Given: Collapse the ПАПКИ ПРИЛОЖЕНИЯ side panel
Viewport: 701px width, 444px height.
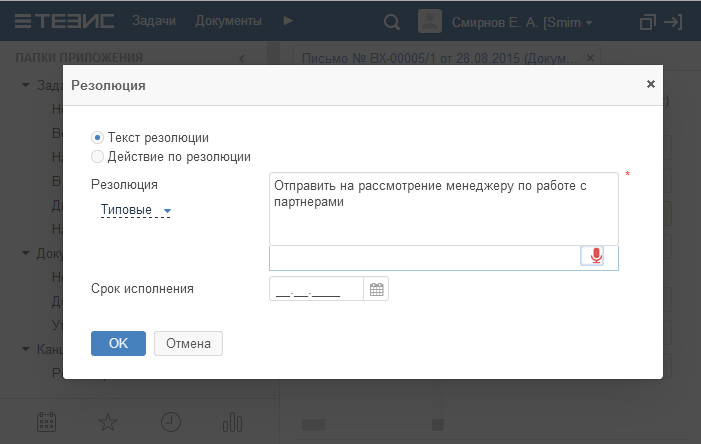Looking at the screenshot, I should pos(241,58).
